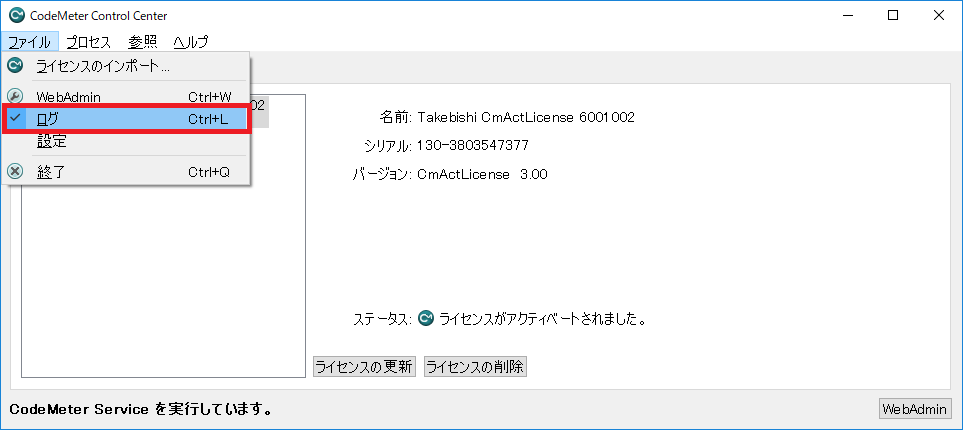Viewport: 963px width, 430px height.
Task: Expand the 参照 menu
Action: point(143,42)
